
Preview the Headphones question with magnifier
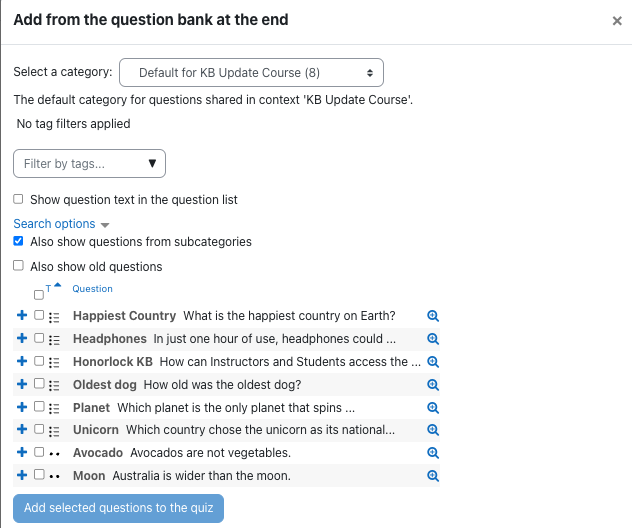click(x=433, y=339)
